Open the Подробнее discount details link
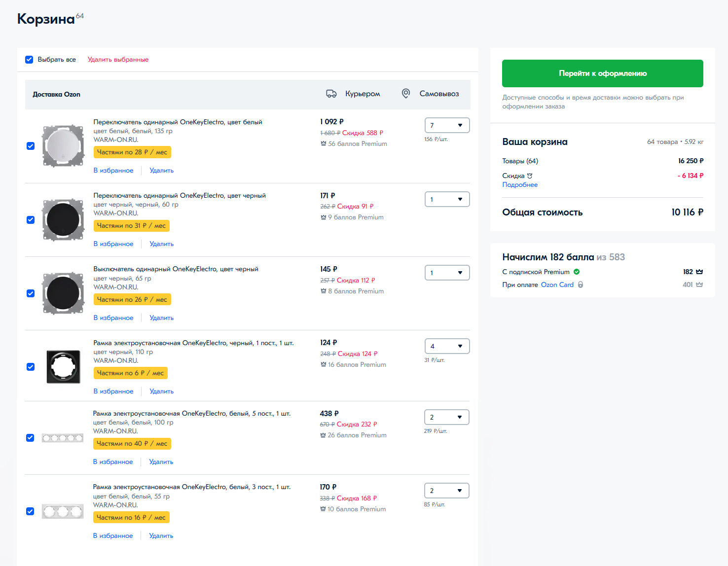The image size is (728, 566). 520,185
